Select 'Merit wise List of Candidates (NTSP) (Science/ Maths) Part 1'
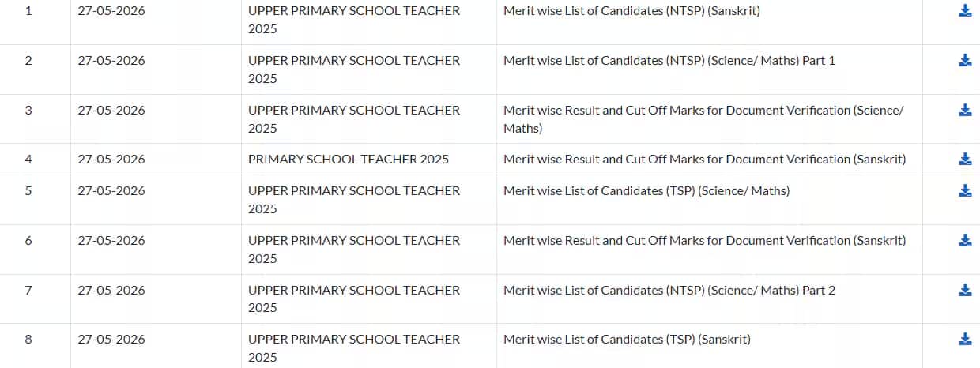980x368 pixels. (x=669, y=60)
